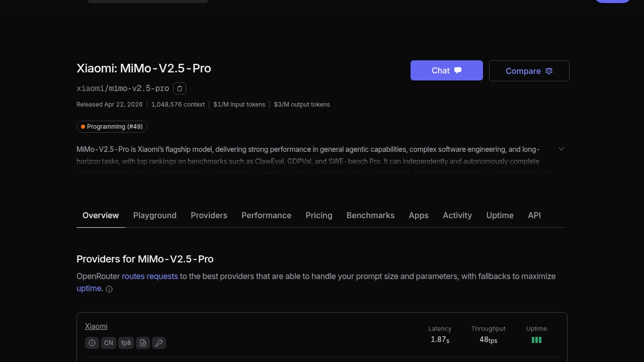Viewport: 644px width, 362px height.
Task: Click the uptime hyperlink in description
Action: (x=90, y=289)
